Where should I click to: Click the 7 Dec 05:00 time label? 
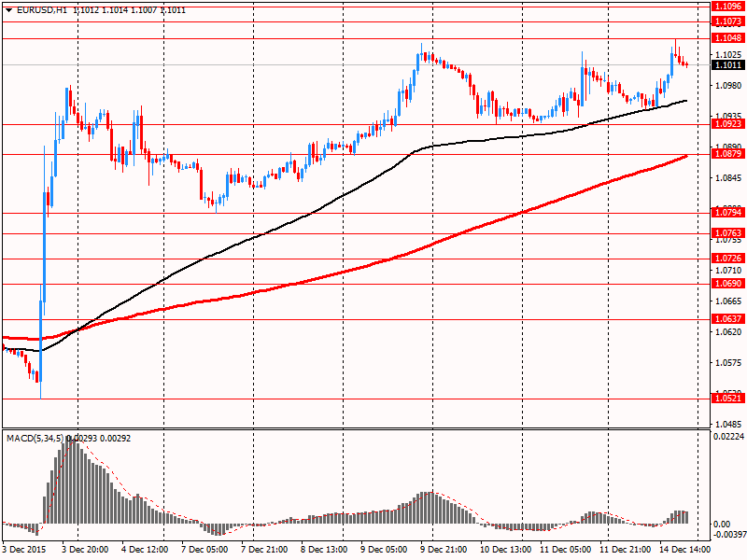click(204, 550)
